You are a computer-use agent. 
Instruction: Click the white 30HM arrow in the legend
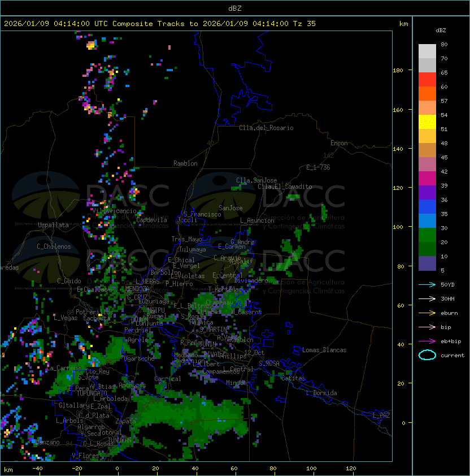[x=427, y=298]
